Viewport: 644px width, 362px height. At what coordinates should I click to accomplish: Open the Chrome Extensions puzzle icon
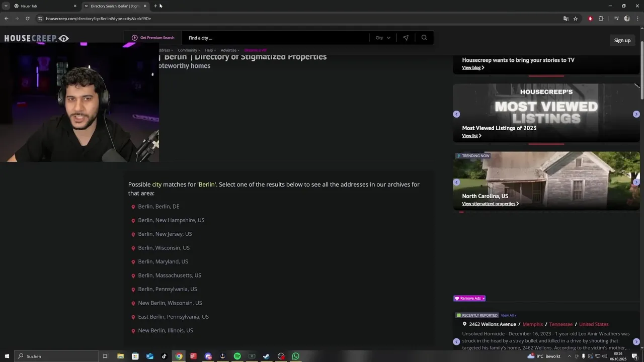pos(601,19)
